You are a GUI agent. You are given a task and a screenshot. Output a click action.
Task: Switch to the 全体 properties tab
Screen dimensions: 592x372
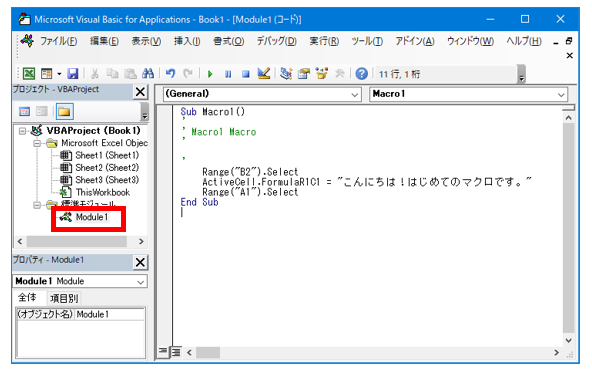pyautogui.click(x=28, y=298)
